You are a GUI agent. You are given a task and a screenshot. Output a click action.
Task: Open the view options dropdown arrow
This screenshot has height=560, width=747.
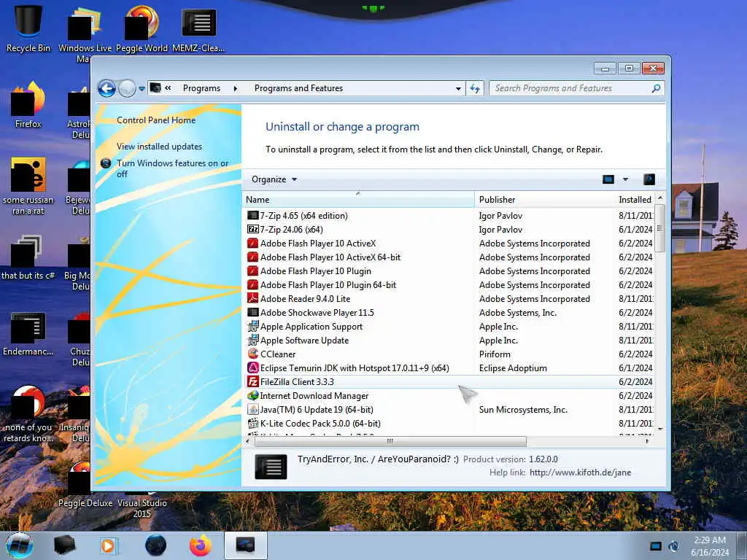(625, 179)
